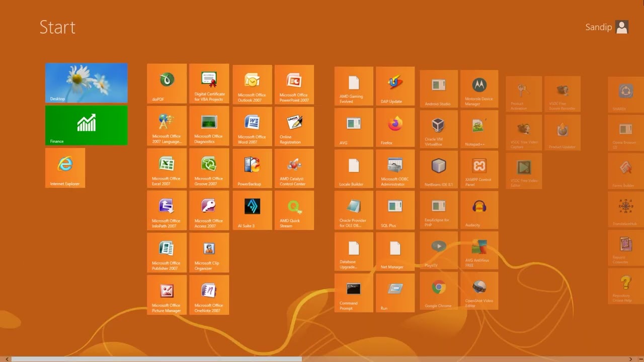Open AMD Gaming Evolved tile
Image resolution: width=644 pixels, height=362 pixels.
[x=354, y=86]
